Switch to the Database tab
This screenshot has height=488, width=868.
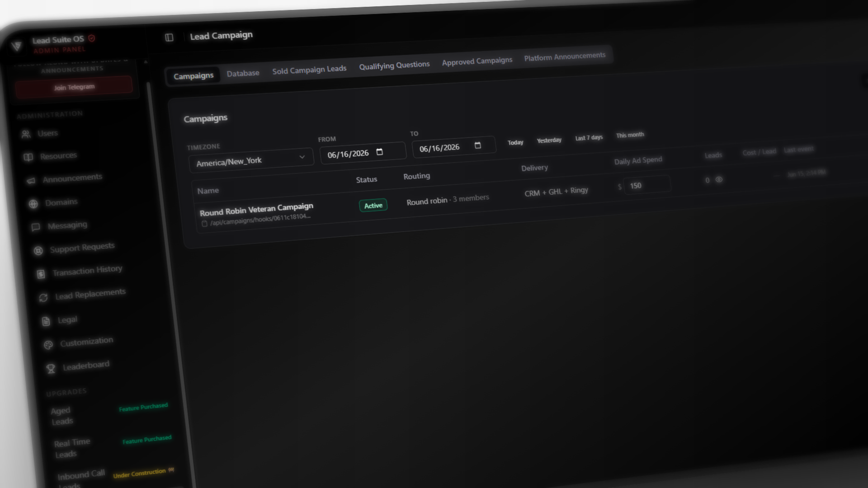coord(243,73)
